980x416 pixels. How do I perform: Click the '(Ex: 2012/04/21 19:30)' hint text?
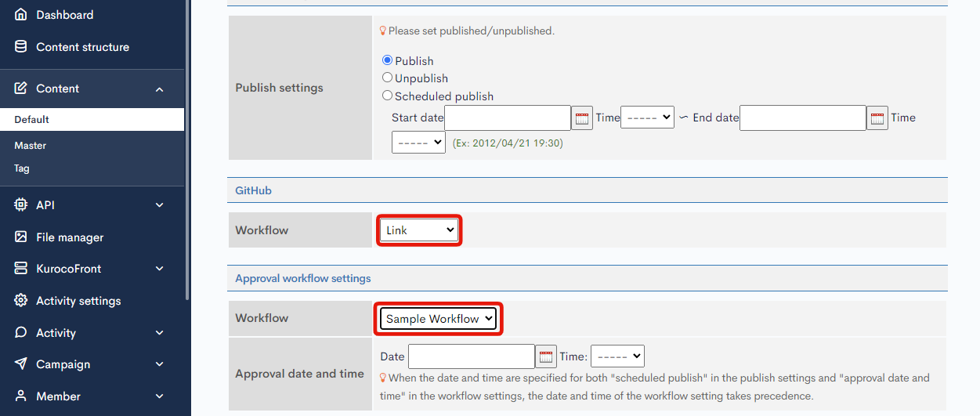[508, 143]
